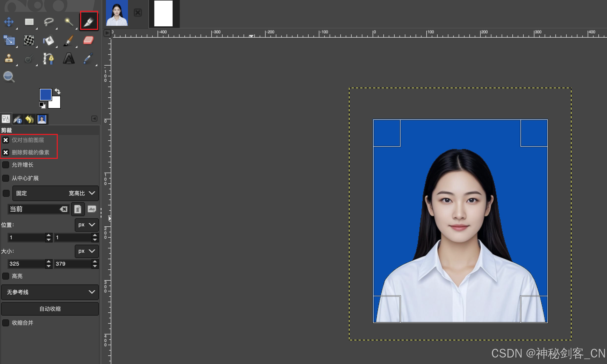Open the 无参考线 guides dropdown

[x=50, y=292]
